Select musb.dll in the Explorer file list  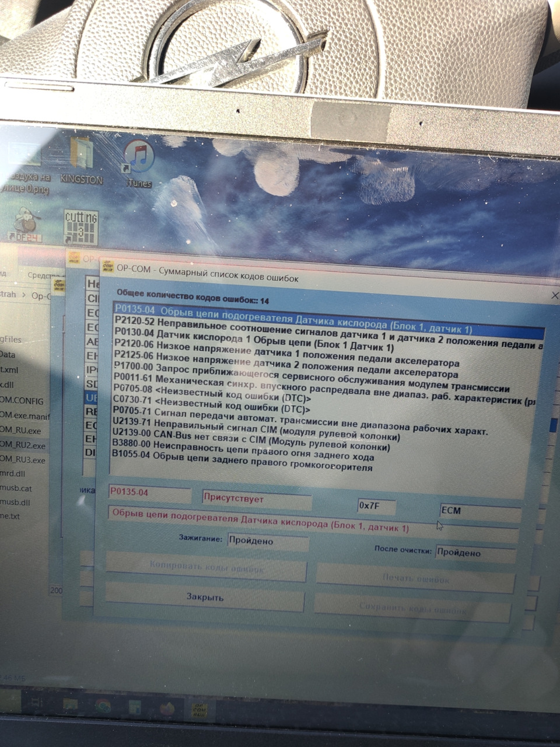15,501
